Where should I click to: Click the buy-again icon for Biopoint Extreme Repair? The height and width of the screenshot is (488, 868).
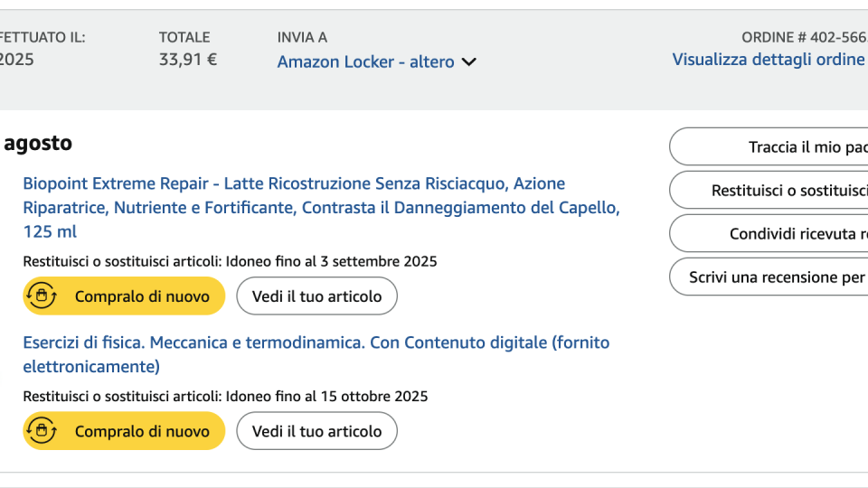[42, 296]
